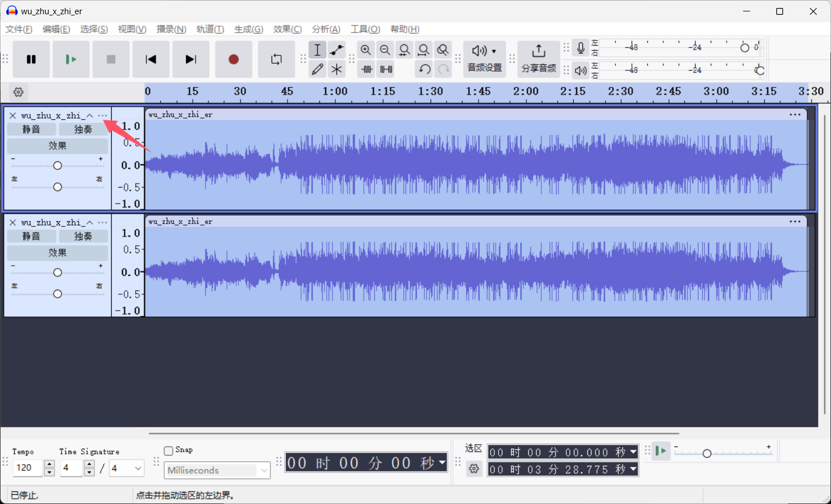Click the Stop button
Image resolution: width=831 pixels, height=504 pixels.
[111, 59]
